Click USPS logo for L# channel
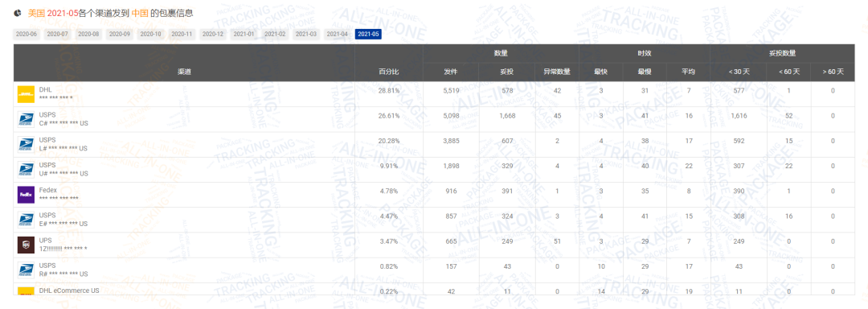868x309 pixels. (x=26, y=145)
